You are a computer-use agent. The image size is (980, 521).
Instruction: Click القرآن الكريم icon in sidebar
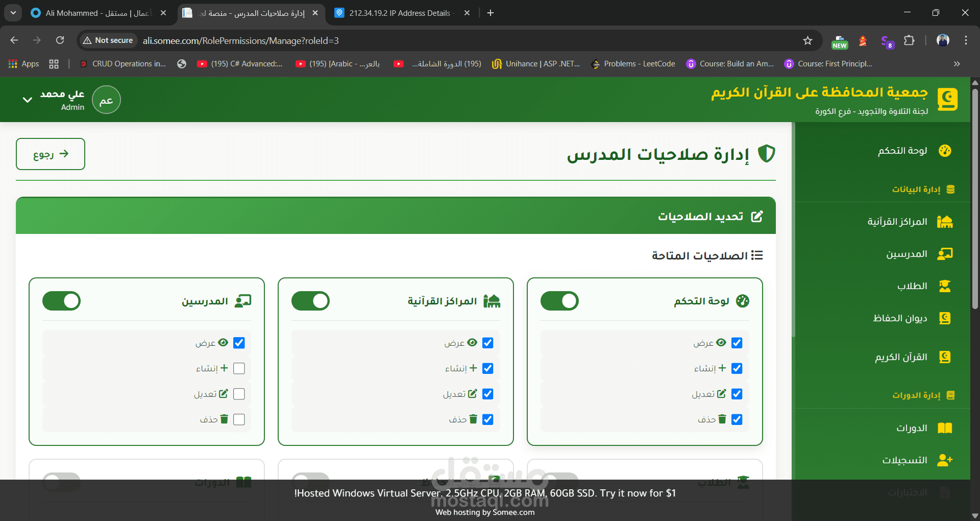(x=945, y=357)
